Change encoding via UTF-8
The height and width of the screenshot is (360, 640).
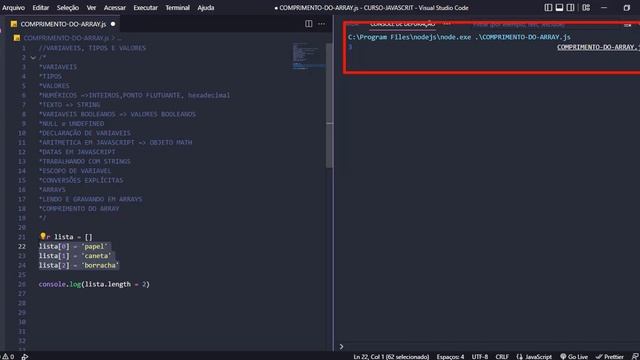coord(480,357)
